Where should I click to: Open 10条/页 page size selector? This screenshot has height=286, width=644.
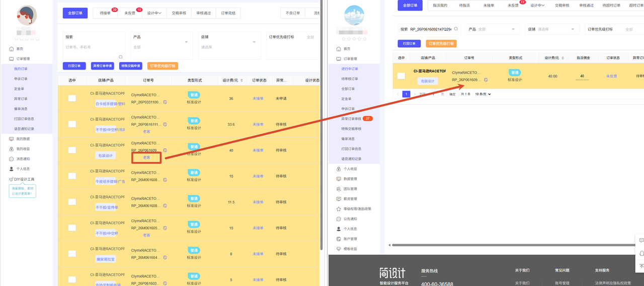[x=482, y=94]
